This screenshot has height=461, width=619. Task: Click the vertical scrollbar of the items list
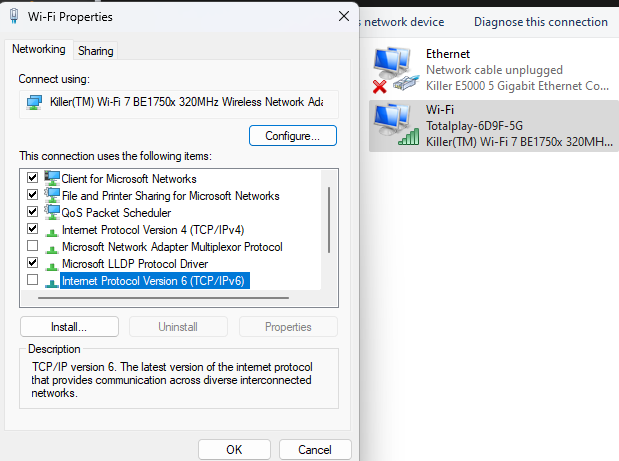(x=329, y=220)
